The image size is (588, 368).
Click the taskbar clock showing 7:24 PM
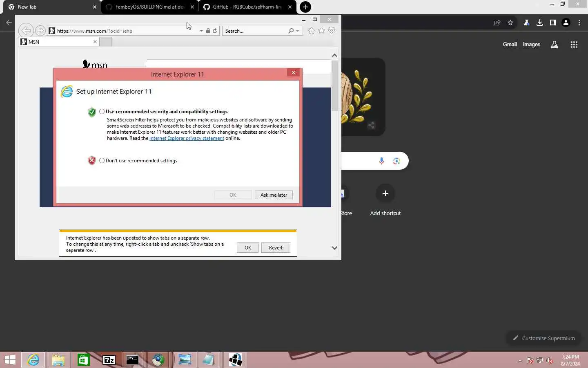570,360
